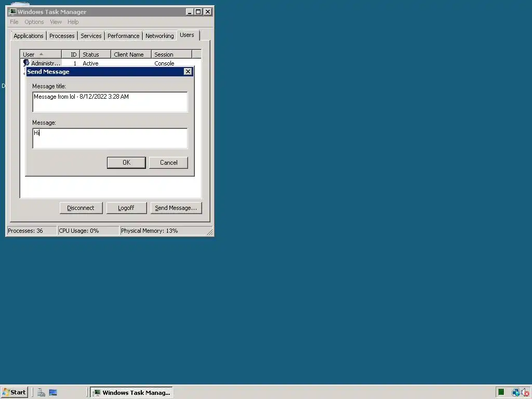Open the File menu

[x=14, y=22]
